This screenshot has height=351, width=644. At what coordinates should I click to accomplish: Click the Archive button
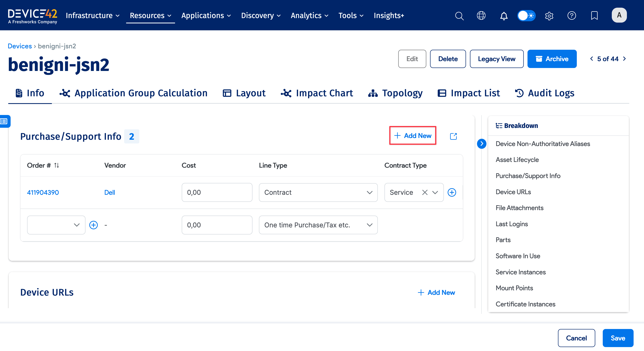pyautogui.click(x=552, y=59)
